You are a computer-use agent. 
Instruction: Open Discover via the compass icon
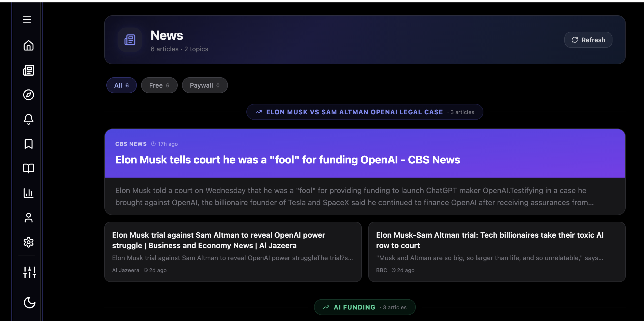pyautogui.click(x=29, y=95)
